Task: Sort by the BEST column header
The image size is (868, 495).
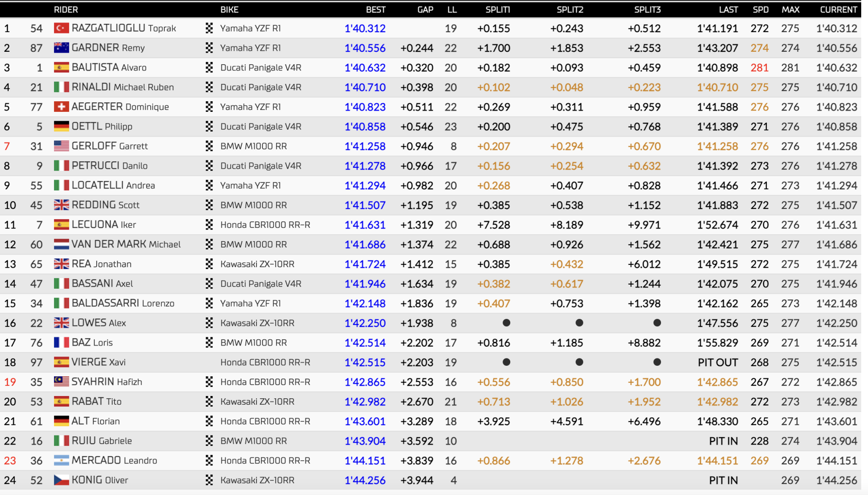Action: tap(376, 10)
